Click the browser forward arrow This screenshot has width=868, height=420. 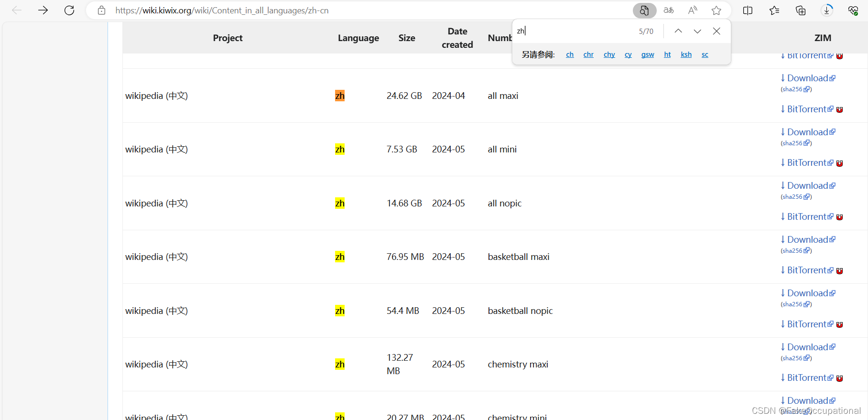tap(43, 10)
